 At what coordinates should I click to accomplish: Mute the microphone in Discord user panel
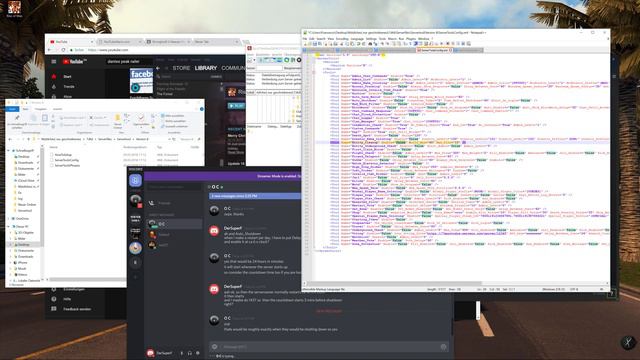point(182,353)
